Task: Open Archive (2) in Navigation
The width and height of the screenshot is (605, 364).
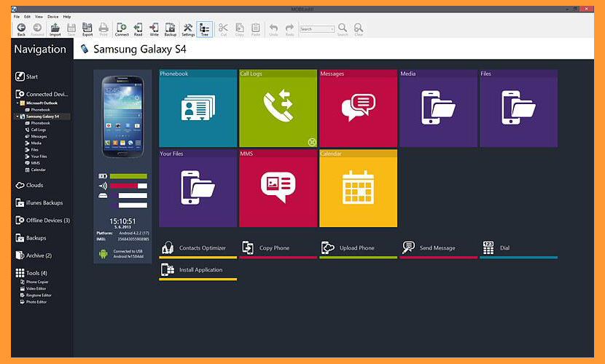Action: coord(34,256)
